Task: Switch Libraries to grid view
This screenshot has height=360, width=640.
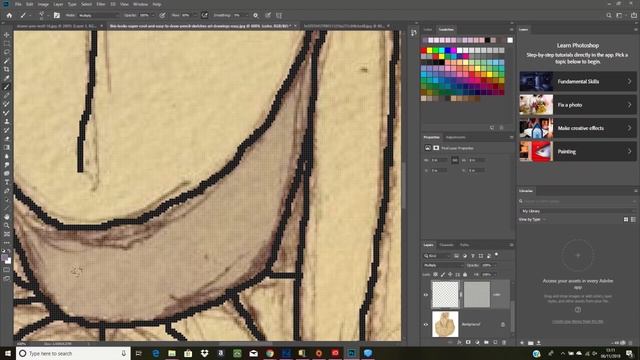Action: 626,220
